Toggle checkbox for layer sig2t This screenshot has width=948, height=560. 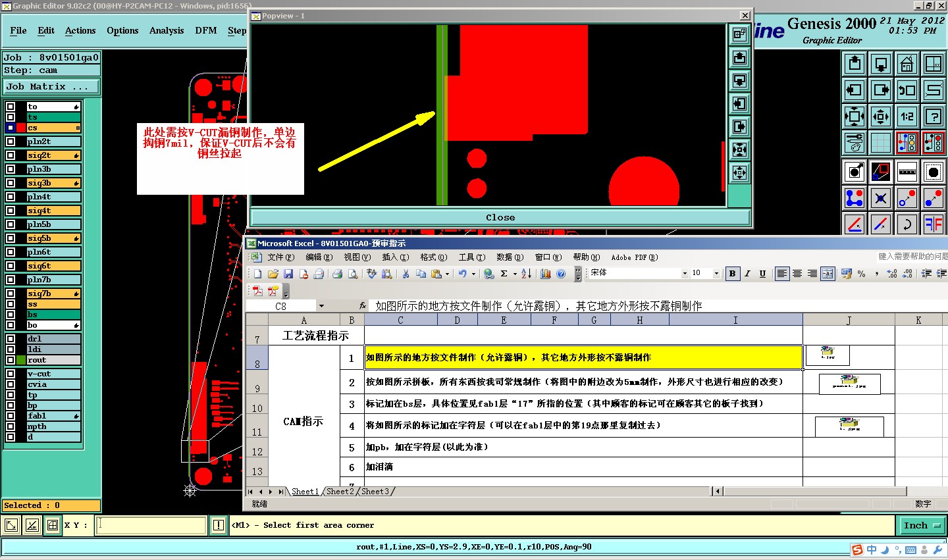(11, 155)
